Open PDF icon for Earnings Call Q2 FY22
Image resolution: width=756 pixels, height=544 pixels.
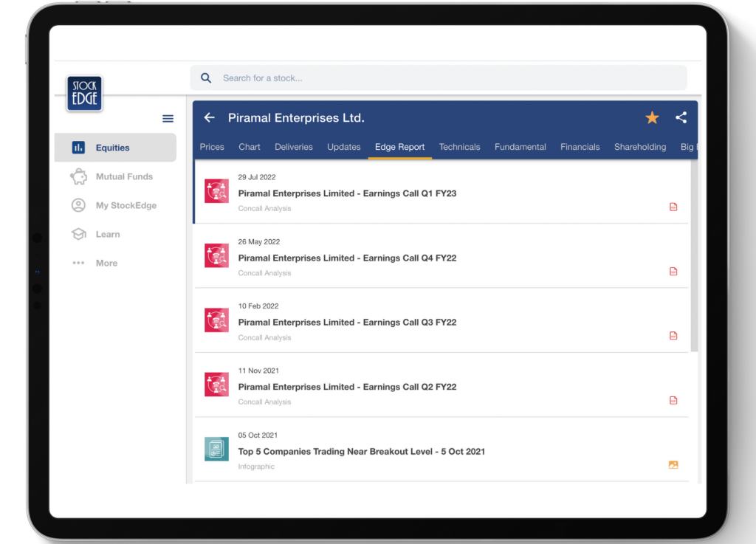coord(673,400)
